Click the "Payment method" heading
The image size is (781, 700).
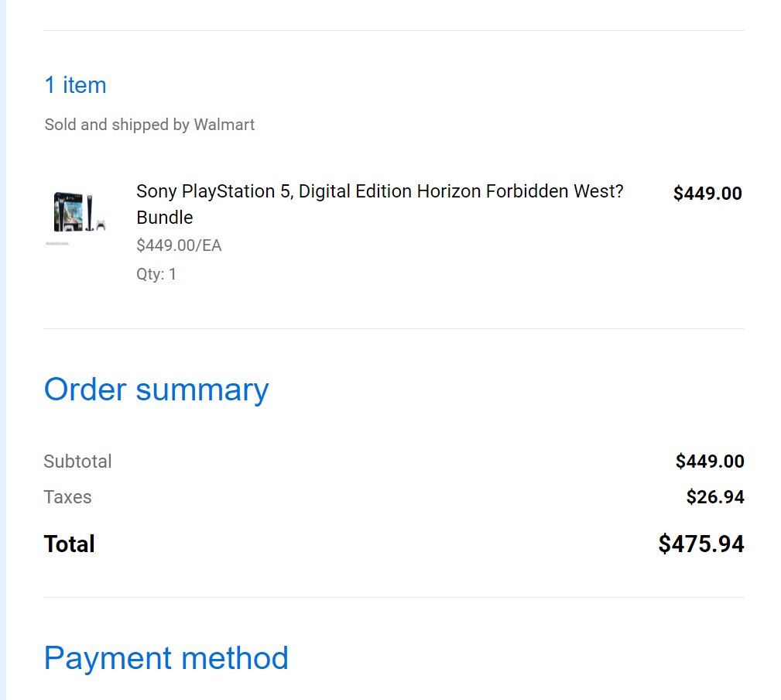(166, 658)
